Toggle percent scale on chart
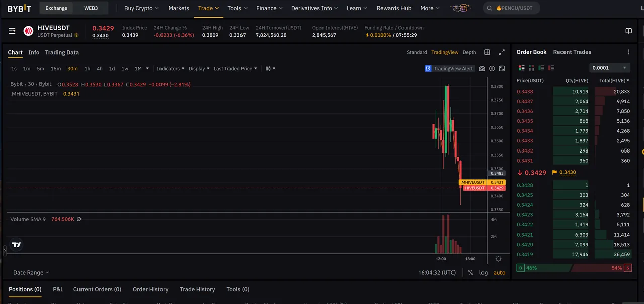Screen dimensions: 644x304 (x=470, y=272)
